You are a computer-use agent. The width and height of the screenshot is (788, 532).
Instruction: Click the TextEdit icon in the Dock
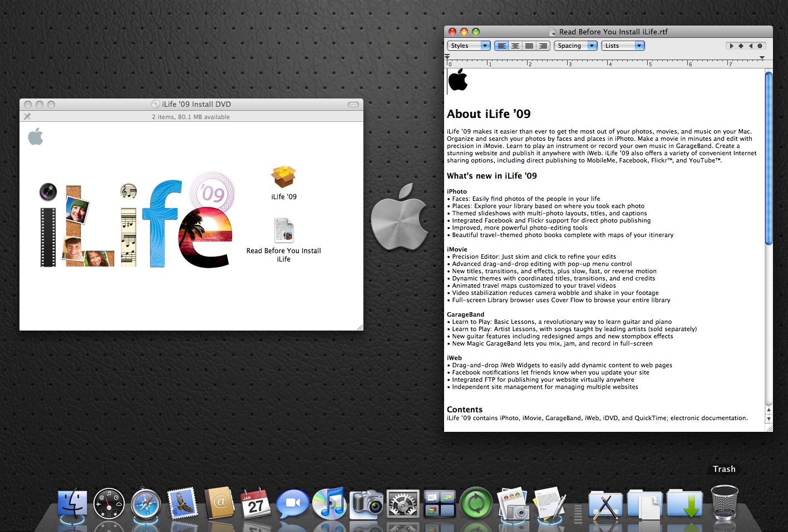pos(550,504)
